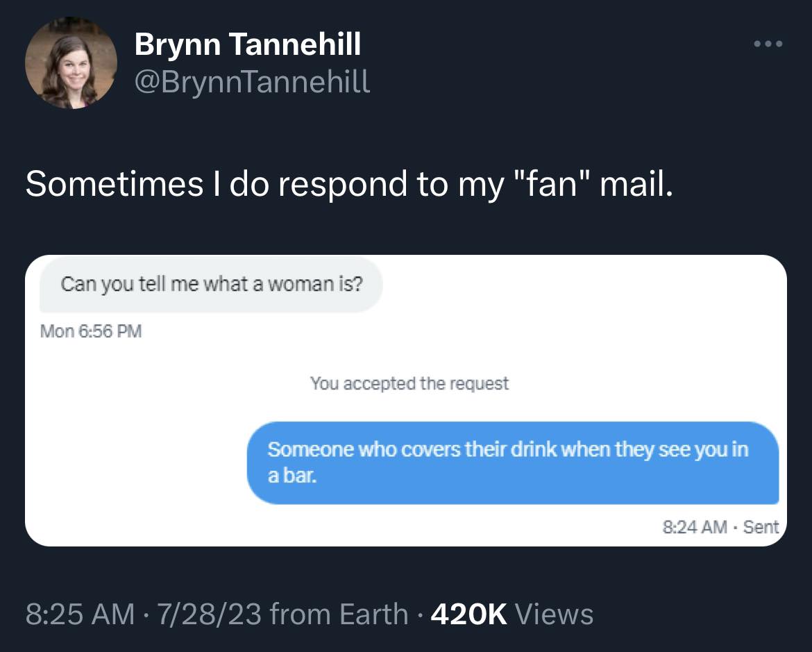Click the name Brynn Tannehill
This screenshot has width=812, height=652.
[248, 44]
